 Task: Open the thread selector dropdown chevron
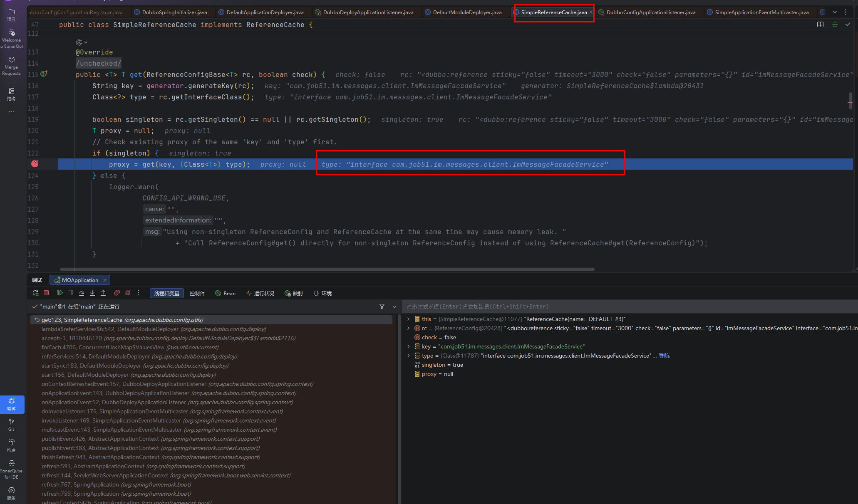[x=394, y=306]
